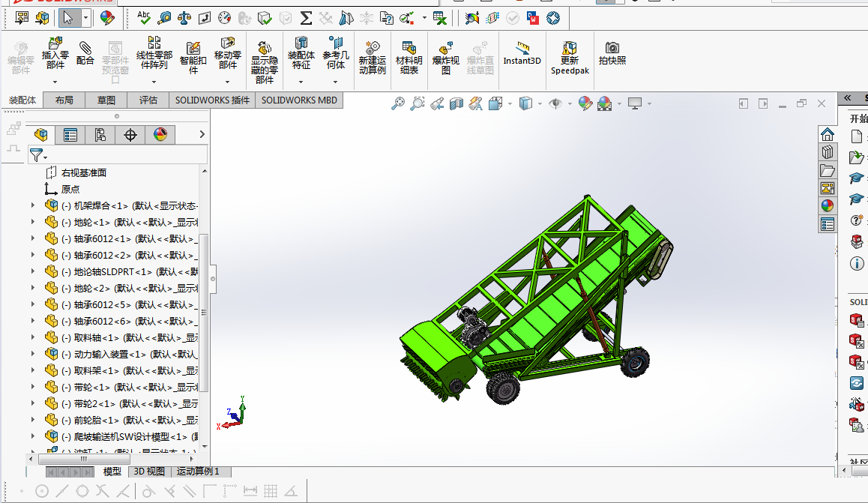This screenshot has height=503, width=868.
Task: Open PropertyManager tab icon
Action: point(70,134)
